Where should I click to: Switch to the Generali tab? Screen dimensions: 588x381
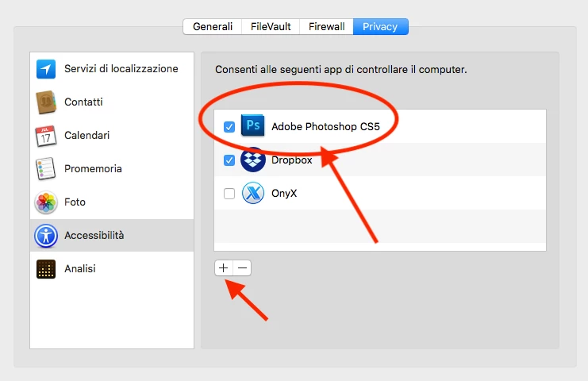pos(212,27)
